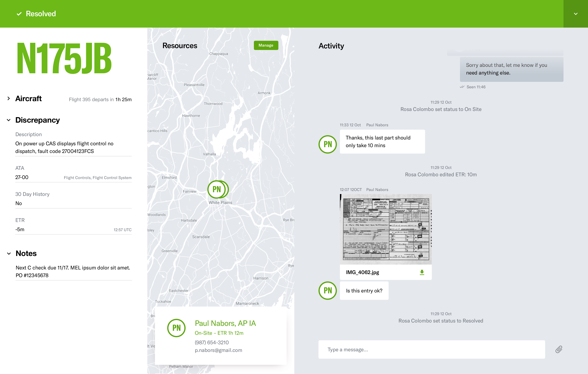Click PN avatar in Paul Nabors card
This screenshot has width=588, height=374.
coord(176,328)
